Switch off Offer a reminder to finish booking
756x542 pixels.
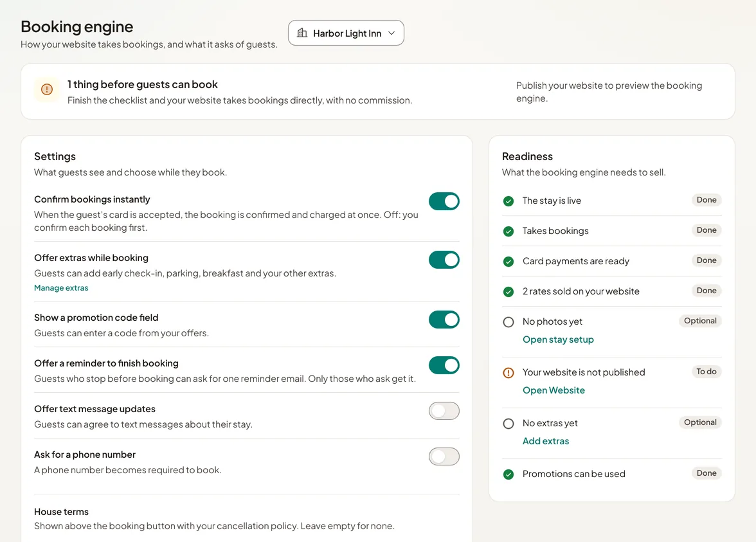click(x=444, y=365)
